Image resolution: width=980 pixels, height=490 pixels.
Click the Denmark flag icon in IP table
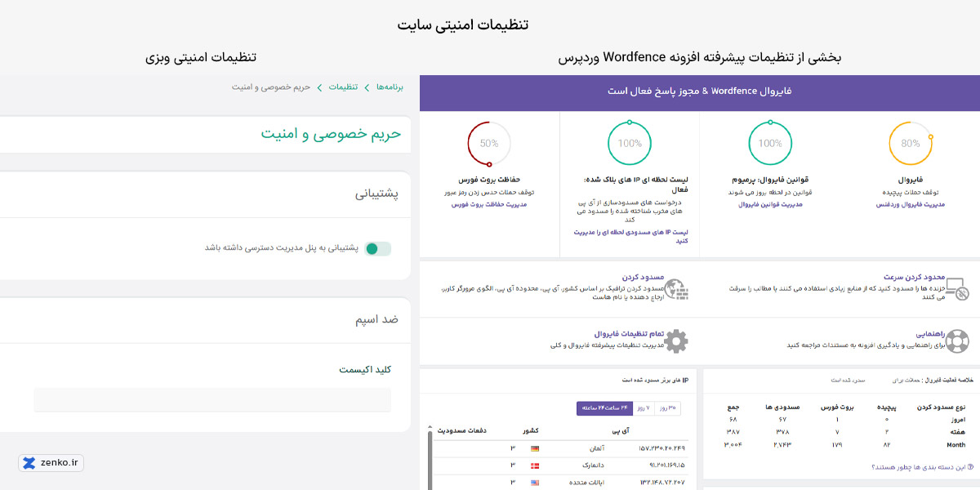pyautogui.click(x=535, y=465)
